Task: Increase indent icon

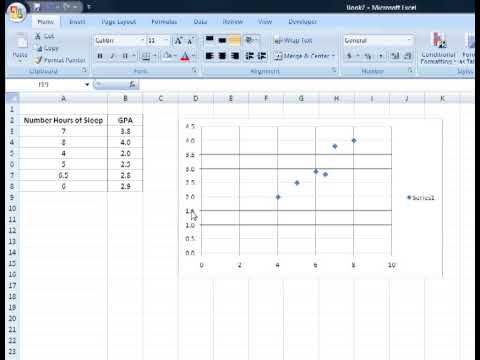Action: pyautogui.click(x=262, y=56)
